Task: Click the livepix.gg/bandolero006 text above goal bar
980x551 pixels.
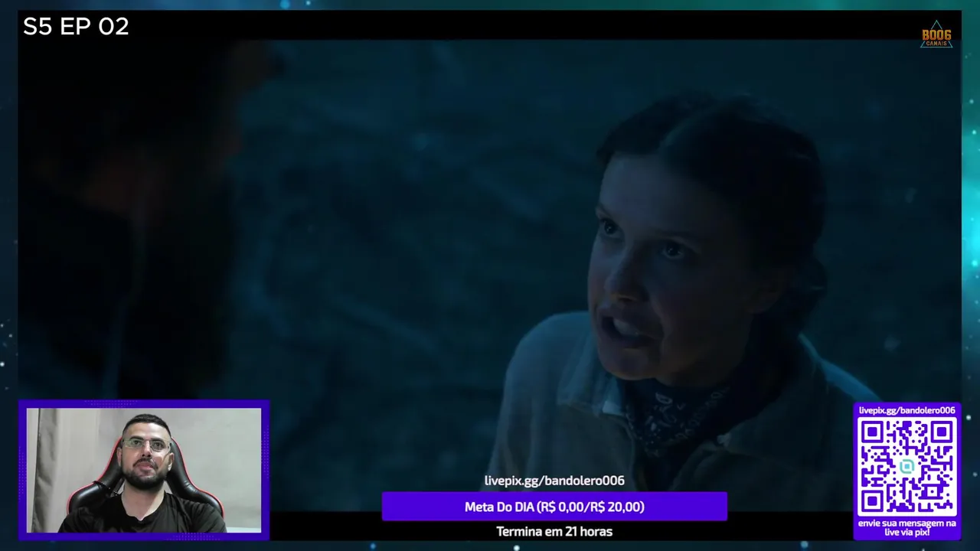Action: 554,481
